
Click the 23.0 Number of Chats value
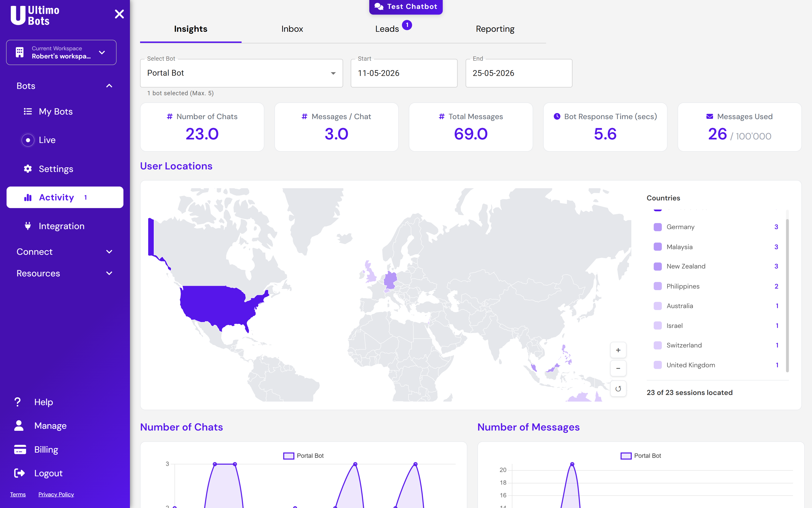[202, 134]
